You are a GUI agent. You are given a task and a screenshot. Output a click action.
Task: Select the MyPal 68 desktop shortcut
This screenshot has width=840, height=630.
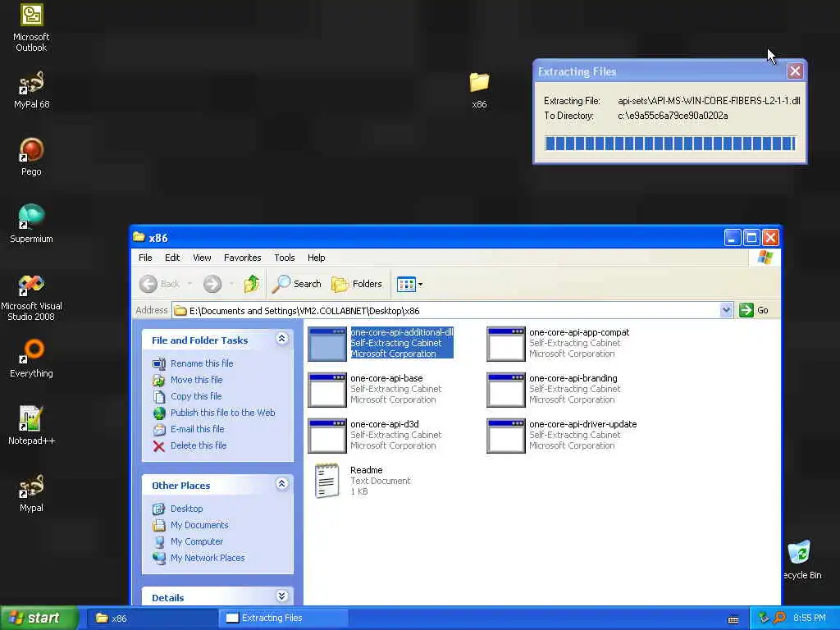(31, 89)
